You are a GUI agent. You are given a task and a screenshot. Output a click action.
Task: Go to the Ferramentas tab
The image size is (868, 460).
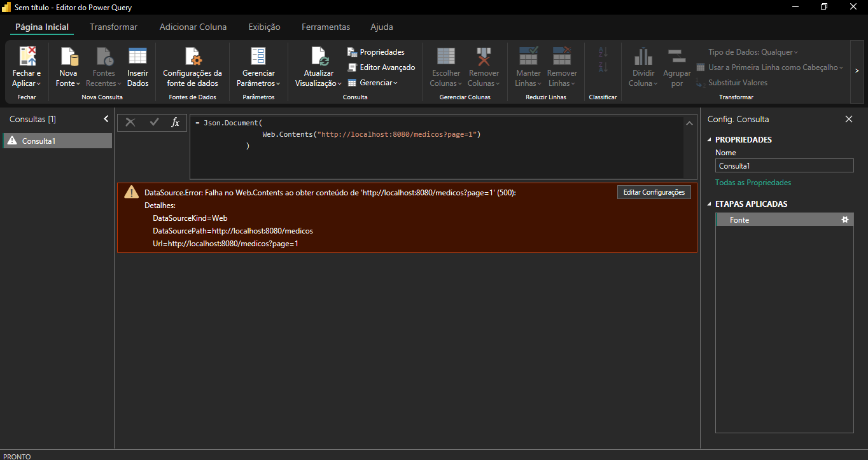pyautogui.click(x=326, y=27)
